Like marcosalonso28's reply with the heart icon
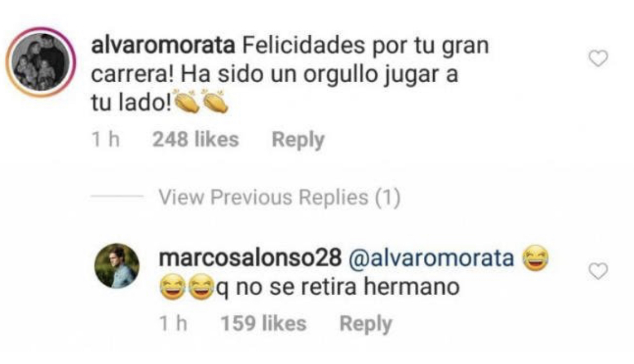The height and width of the screenshot is (364, 634). point(598,271)
